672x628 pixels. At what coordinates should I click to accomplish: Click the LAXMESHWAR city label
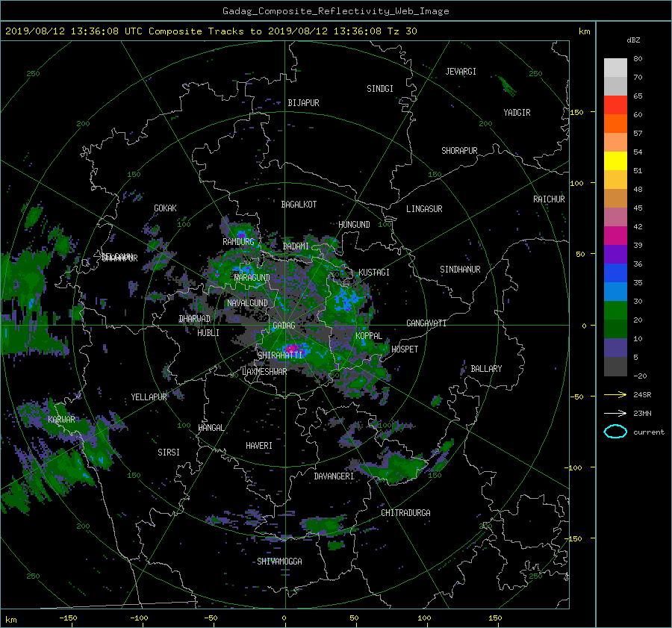264,372
